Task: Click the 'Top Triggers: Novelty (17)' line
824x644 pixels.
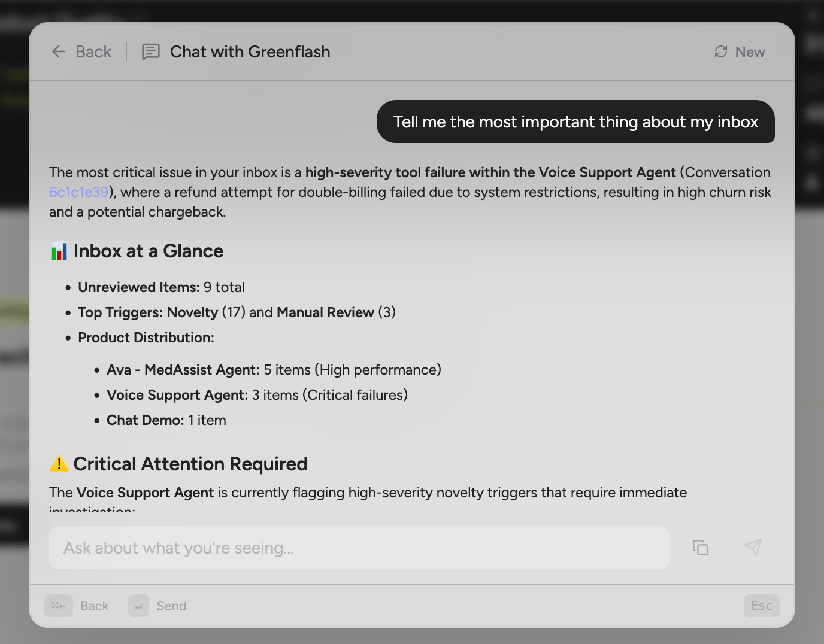Action: (237, 312)
